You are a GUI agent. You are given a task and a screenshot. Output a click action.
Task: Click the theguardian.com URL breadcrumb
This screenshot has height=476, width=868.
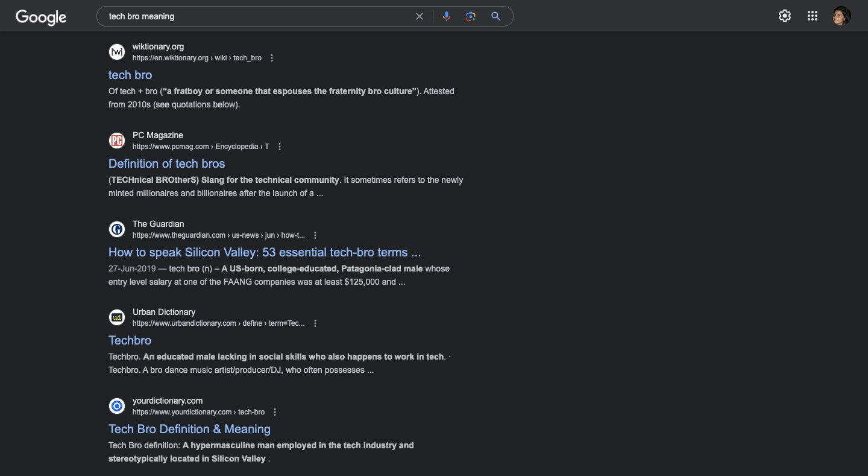coord(219,235)
